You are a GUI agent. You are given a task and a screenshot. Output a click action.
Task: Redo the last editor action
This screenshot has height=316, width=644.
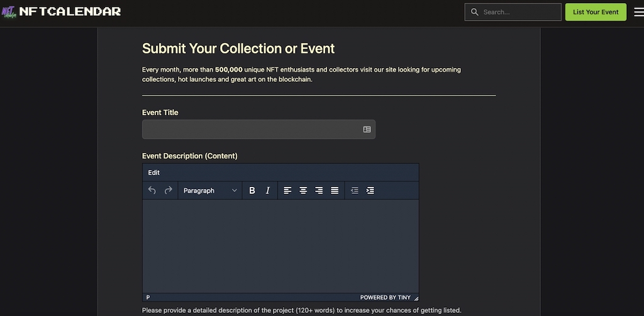[168, 190]
